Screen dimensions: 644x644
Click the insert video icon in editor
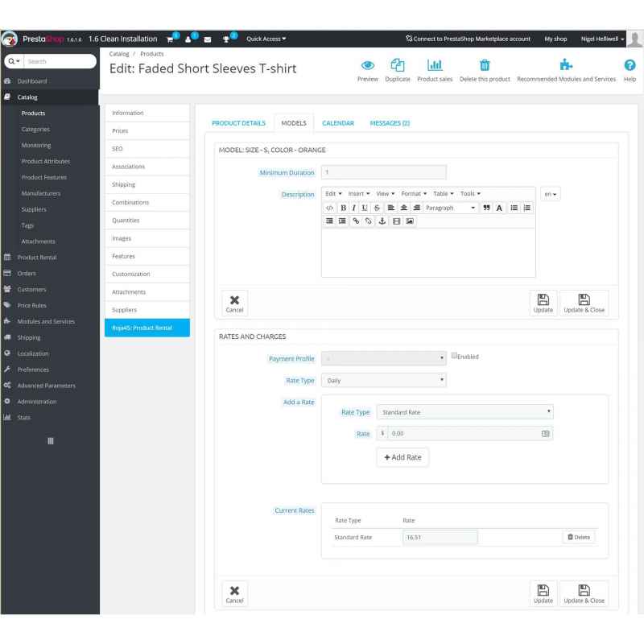(396, 221)
